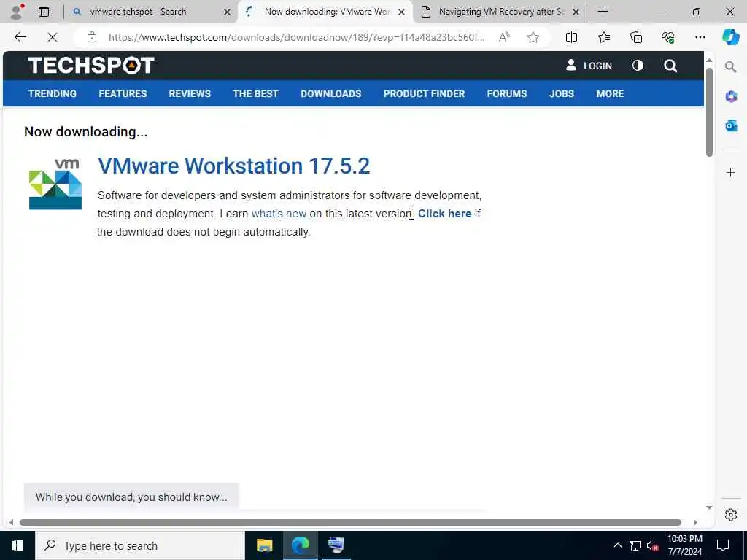Click the LOGIN button
This screenshot has height=560, width=747.
click(x=589, y=66)
